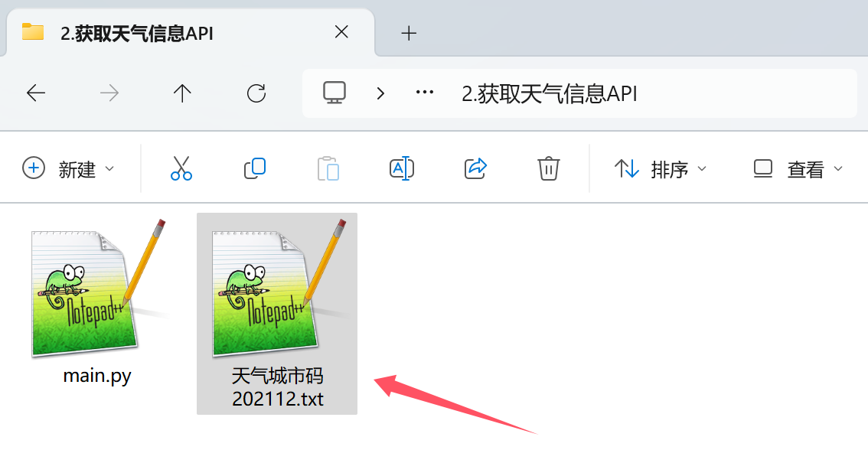Open the 查看 view dropdown
Viewport: 868px width, 476px height.
click(798, 168)
